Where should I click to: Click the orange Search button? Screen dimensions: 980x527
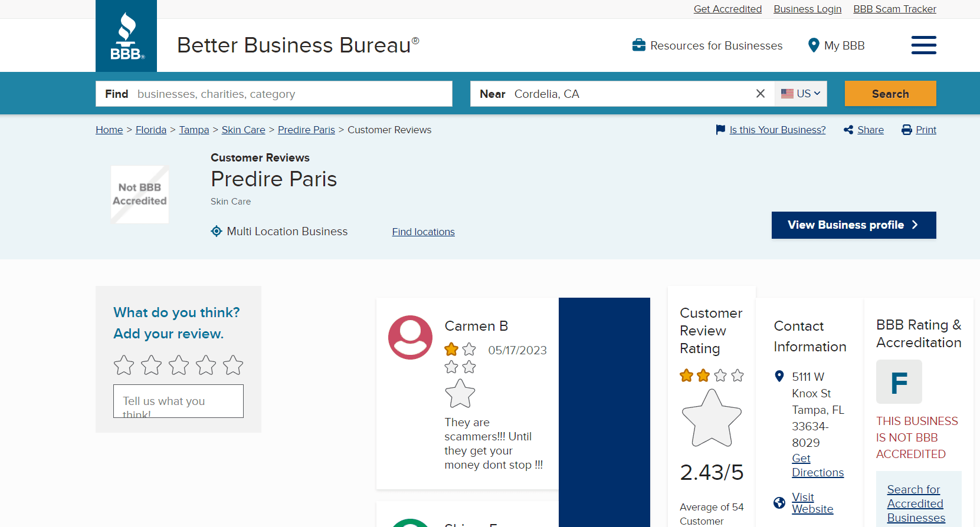point(890,94)
